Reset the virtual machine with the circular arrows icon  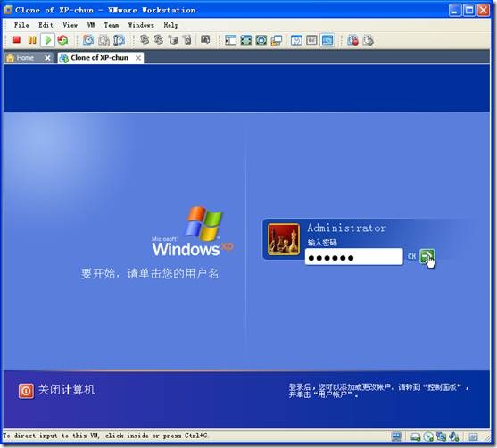pos(62,40)
